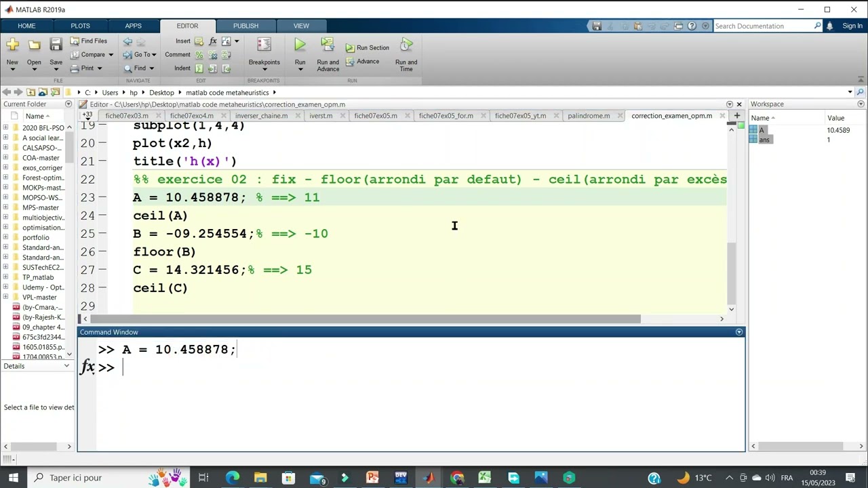Screen dimensions: 868x488
Task: Click Sign In link
Action: (x=852, y=26)
